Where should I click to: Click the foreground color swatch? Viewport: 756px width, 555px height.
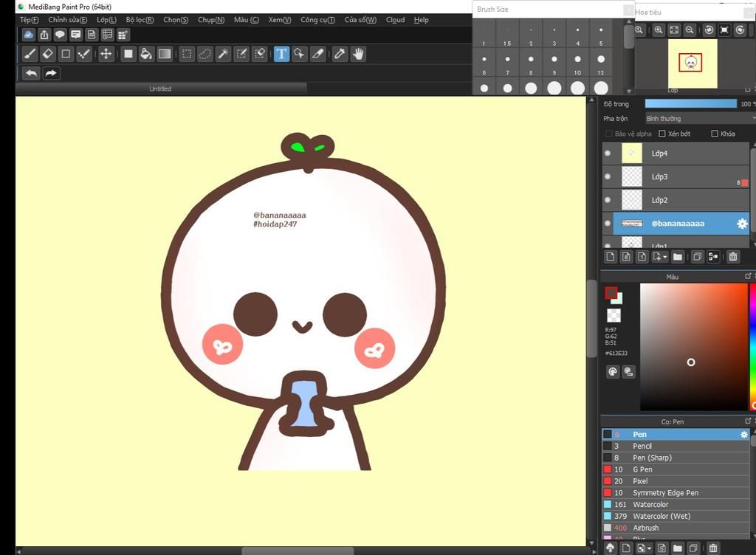coord(611,293)
